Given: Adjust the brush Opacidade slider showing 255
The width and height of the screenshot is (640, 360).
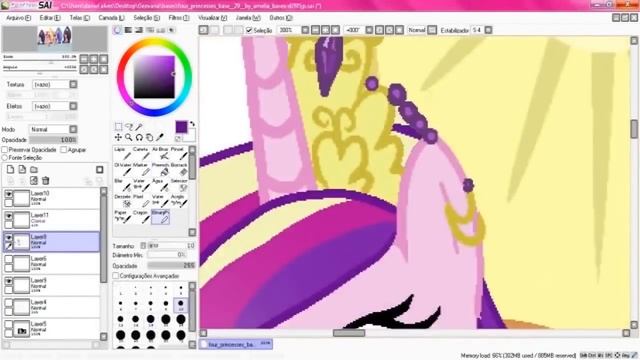Looking at the screenshot, I should 171,266.
